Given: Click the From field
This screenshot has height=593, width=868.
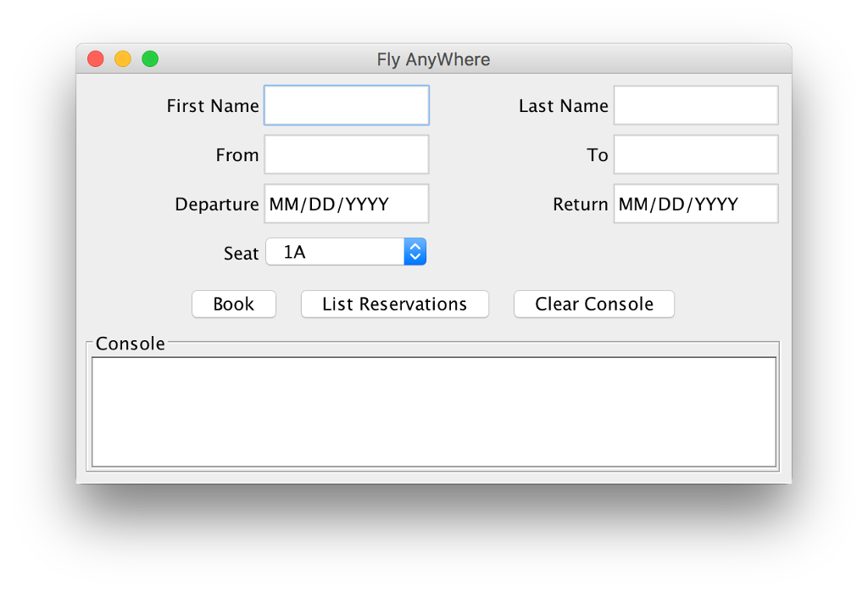Looking at the screenshot, I should tap(346, 154).
